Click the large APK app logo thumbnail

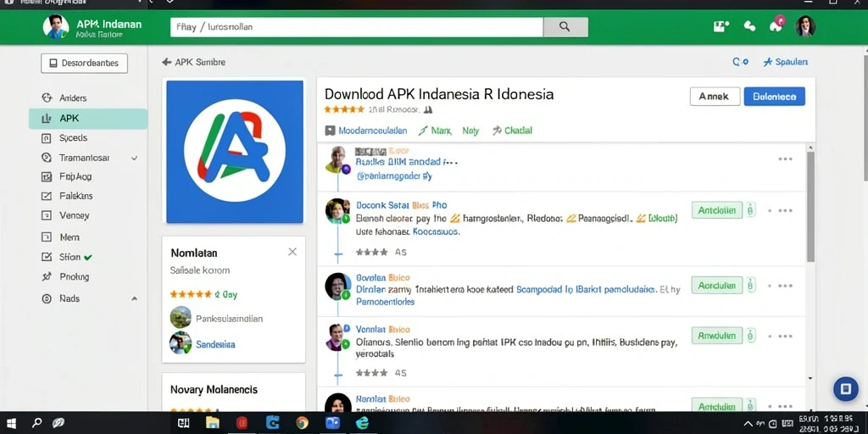coord(235,152)
